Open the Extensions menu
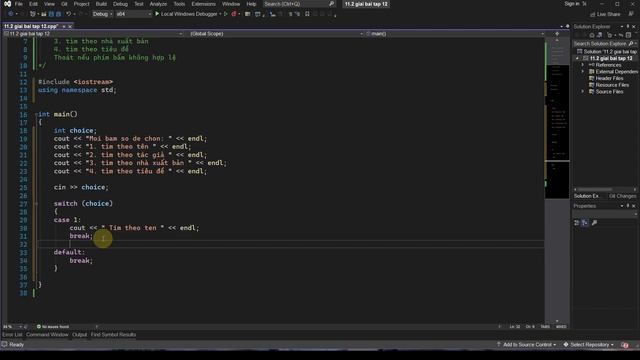The height and width of the screenshot is (360, 640). (203, 4)
